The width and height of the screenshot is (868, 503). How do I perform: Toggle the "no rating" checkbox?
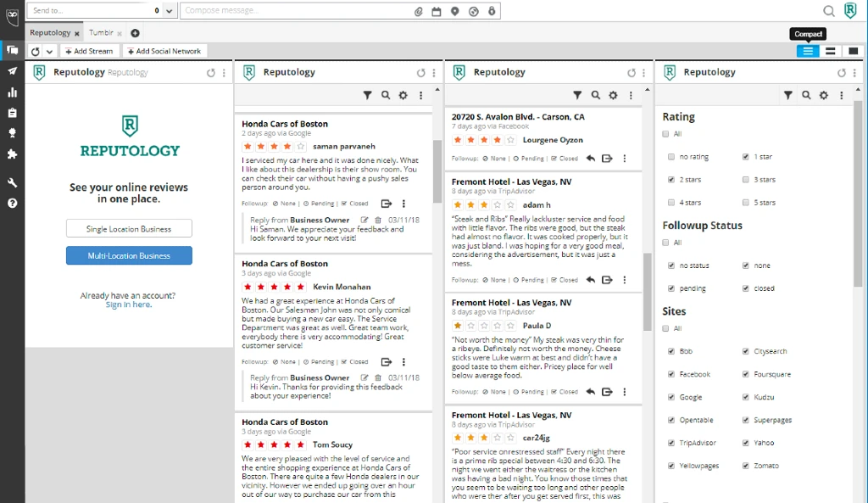671,157
